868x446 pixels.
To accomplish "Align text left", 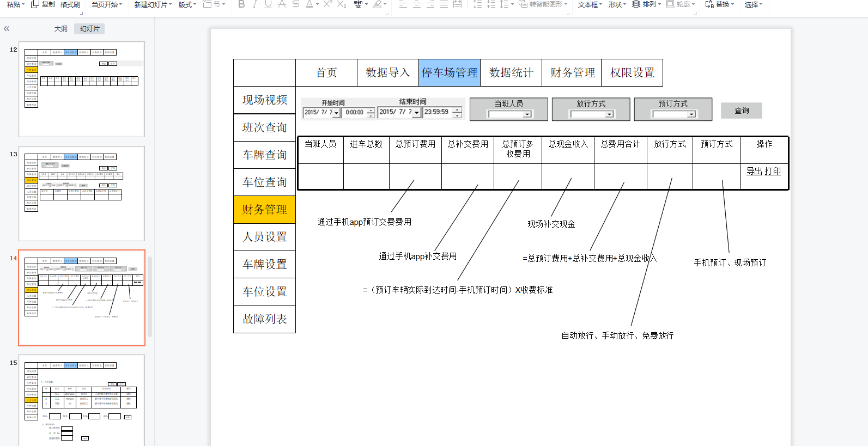I will 403,4.
